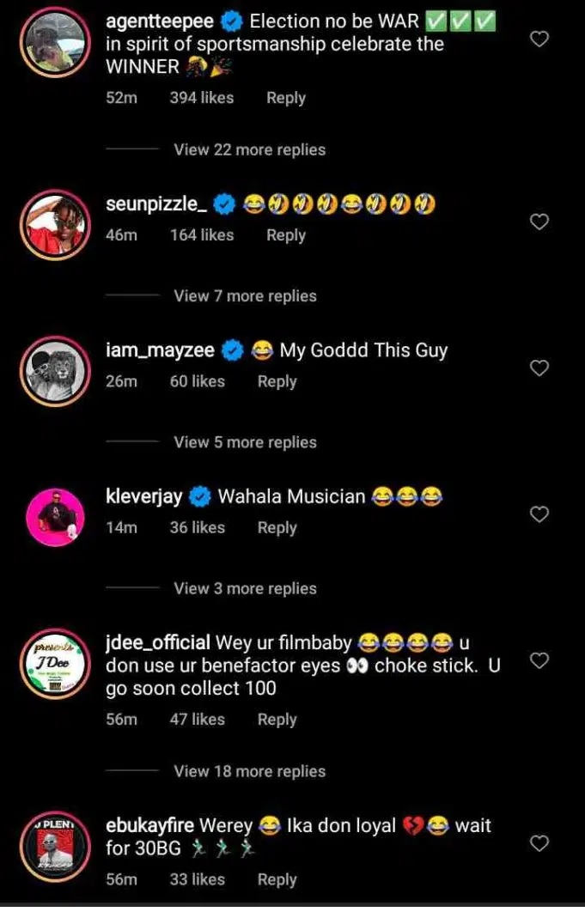
Task: Like jdee_official's comment with the heart
Action: tap(539, 660)
